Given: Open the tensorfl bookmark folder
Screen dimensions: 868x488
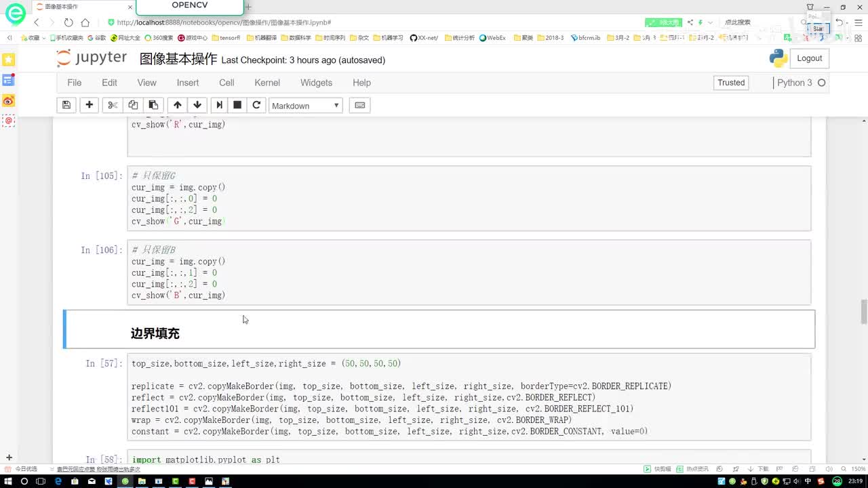Looking at the screenshot, I should (x=226, y=38).
